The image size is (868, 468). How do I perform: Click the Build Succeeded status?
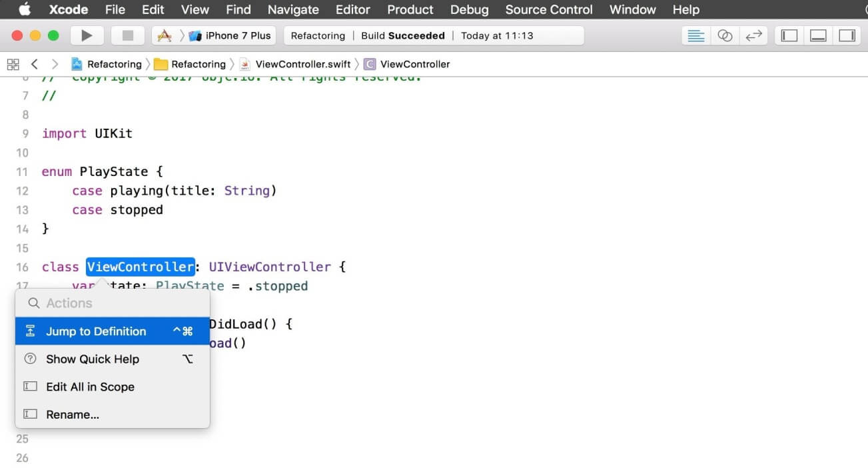(x=403, y=36)
